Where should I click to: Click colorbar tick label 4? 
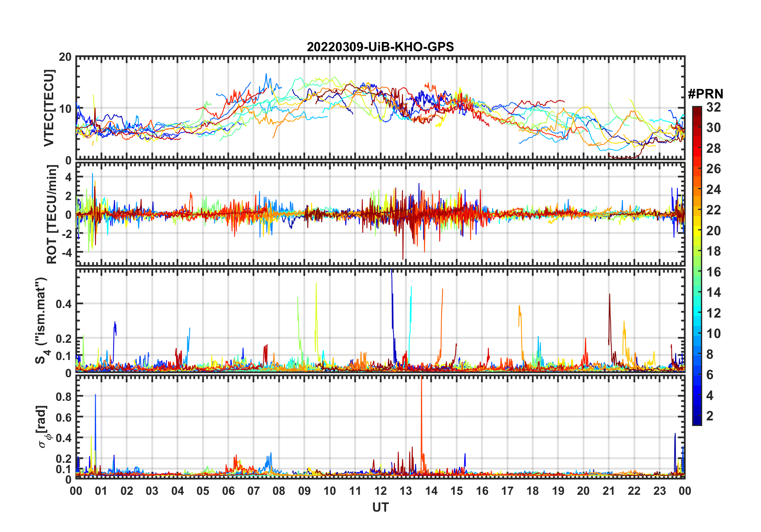pyautogui.click(x=710, y=395)
